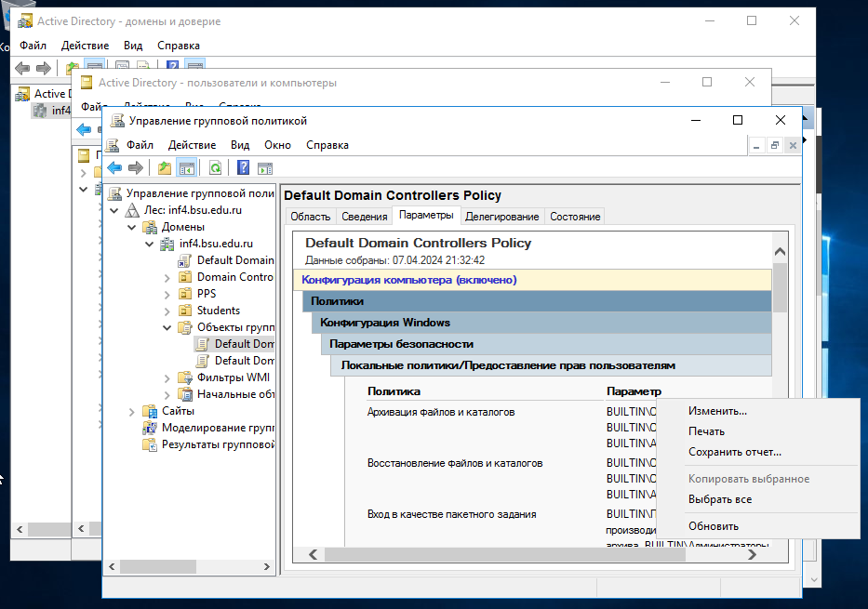The image size is (868, 609).
Task: Click report vertical scrollbar up arrow
Action: 780,252
